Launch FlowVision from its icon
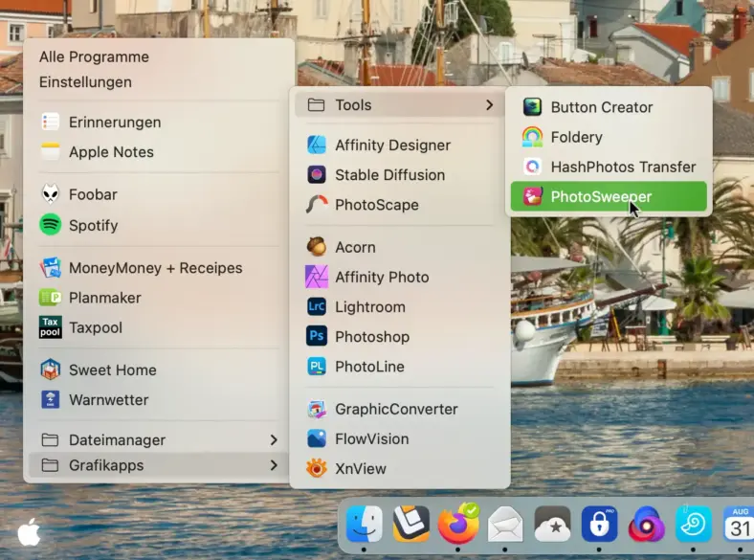The height and width of the screenshot is (560, 754). [317, 438]
